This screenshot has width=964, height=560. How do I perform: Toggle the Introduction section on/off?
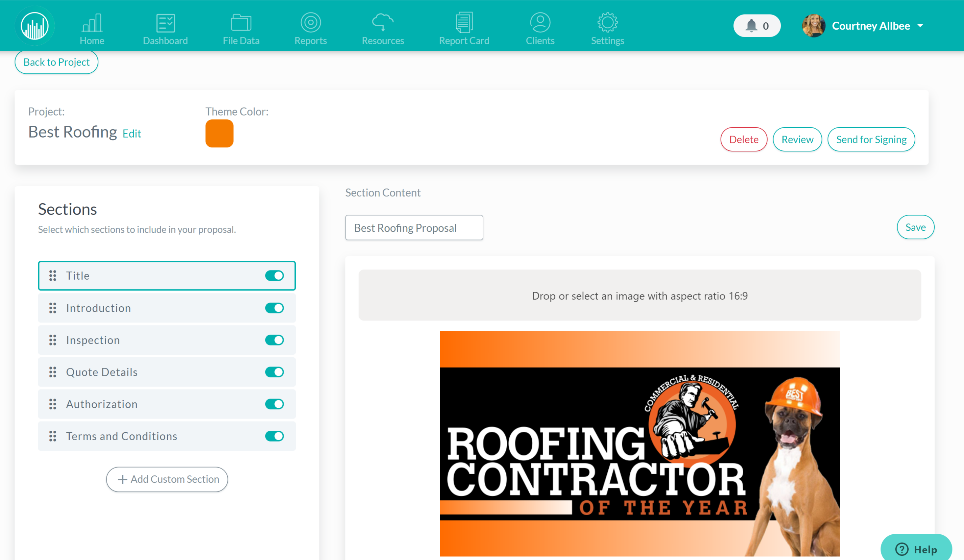(275, 308)
